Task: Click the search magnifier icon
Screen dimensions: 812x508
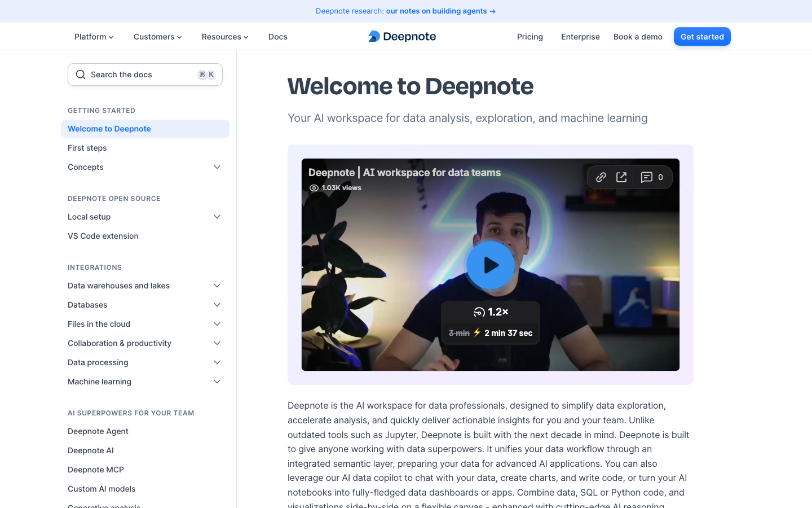Action: [x=81, y=75]
